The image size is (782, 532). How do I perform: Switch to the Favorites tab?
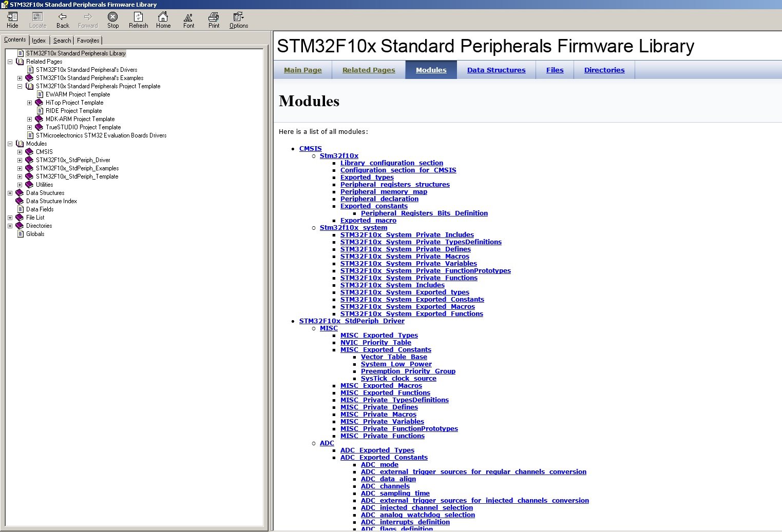[x=88, y=41]
